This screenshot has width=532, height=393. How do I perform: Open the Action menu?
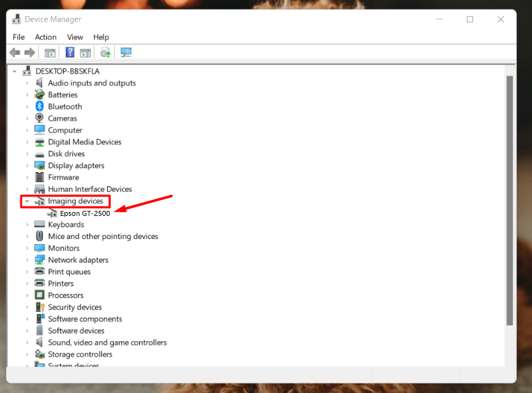coord(45,37)
